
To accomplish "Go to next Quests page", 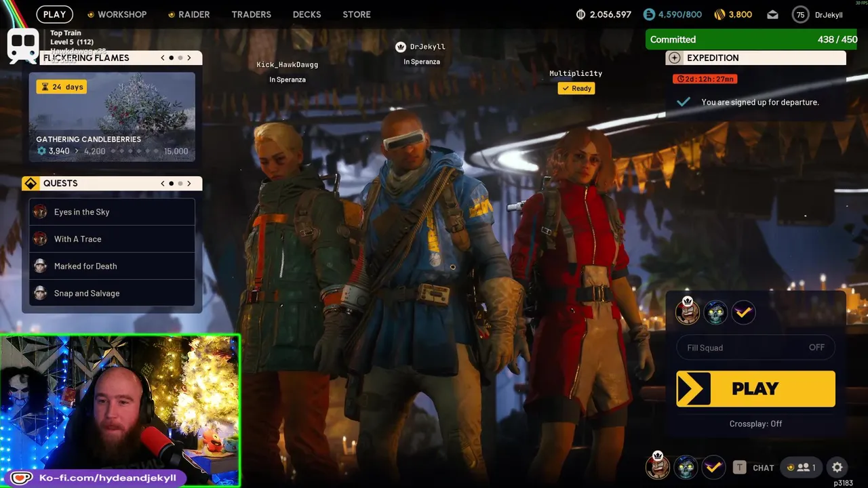I will click(189, 183).
